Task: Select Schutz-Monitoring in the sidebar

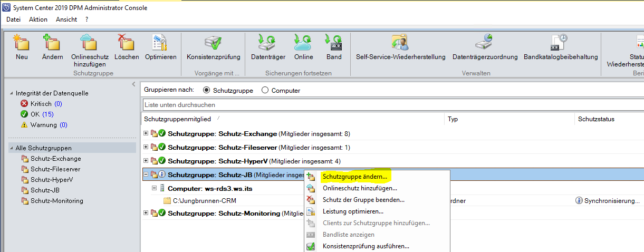Action: (x=57, y=201)
